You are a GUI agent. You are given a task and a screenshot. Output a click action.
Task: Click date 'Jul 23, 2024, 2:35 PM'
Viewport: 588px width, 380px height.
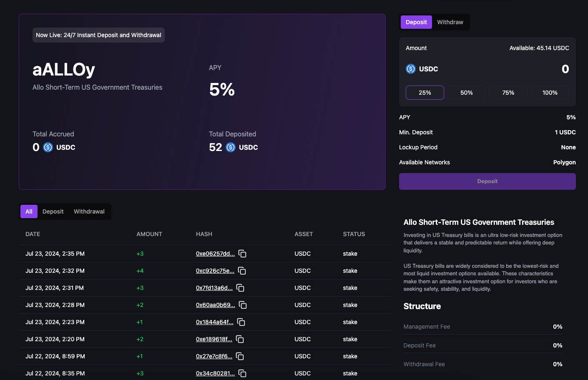pos(55,254)
